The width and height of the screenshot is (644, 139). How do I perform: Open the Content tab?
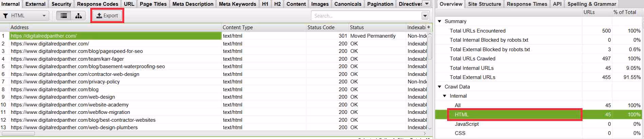click(296, 4)
